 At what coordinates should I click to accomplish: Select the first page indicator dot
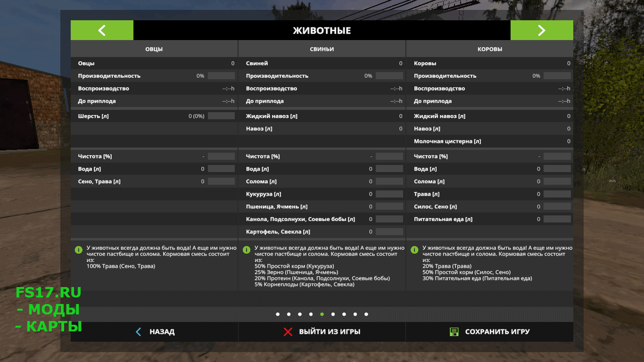pos(278,314)
